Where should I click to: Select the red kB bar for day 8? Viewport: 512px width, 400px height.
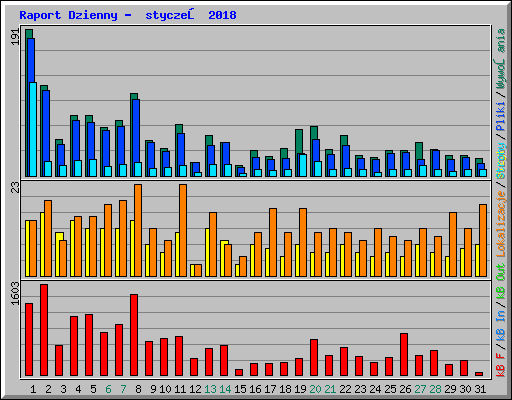coord(134,335)
